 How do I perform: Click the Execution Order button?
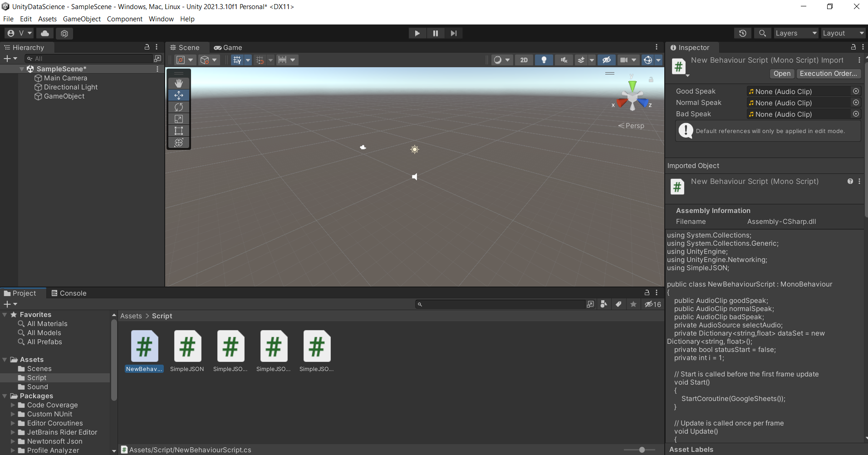click(829, 74)
